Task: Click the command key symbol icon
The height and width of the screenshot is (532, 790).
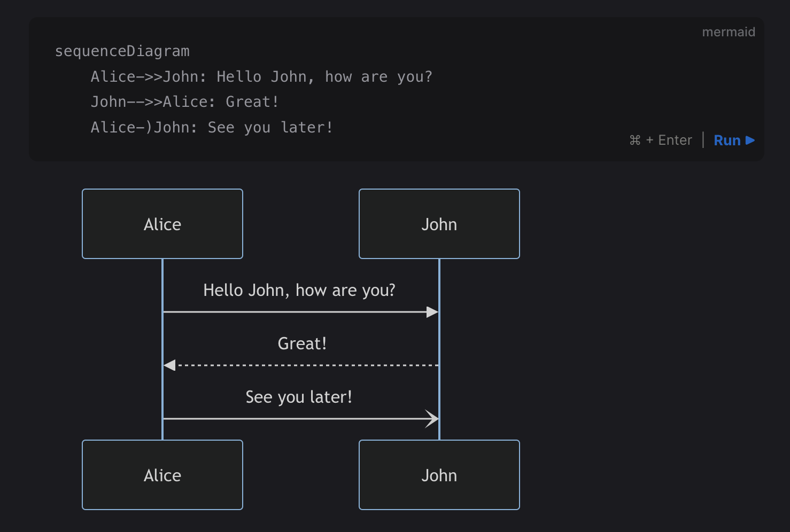Action: (635, 140)
